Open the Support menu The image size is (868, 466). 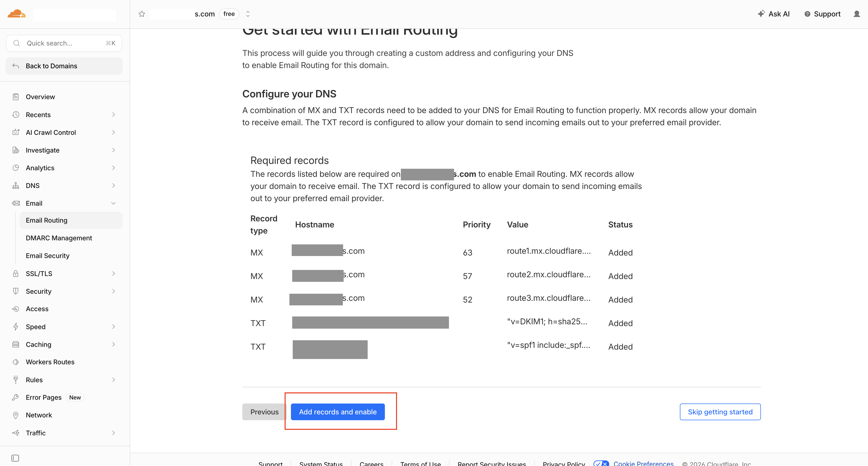click(x=822, y=14)
